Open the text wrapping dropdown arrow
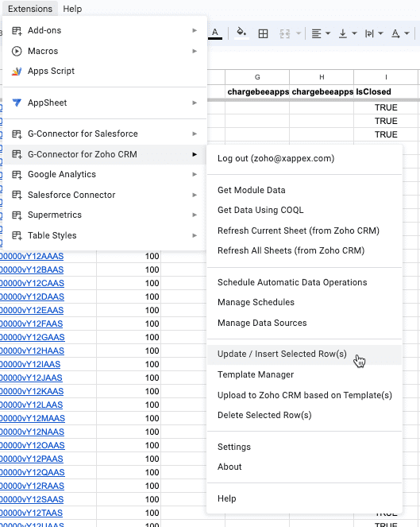 pyautogui.click(x=380, y=33)
